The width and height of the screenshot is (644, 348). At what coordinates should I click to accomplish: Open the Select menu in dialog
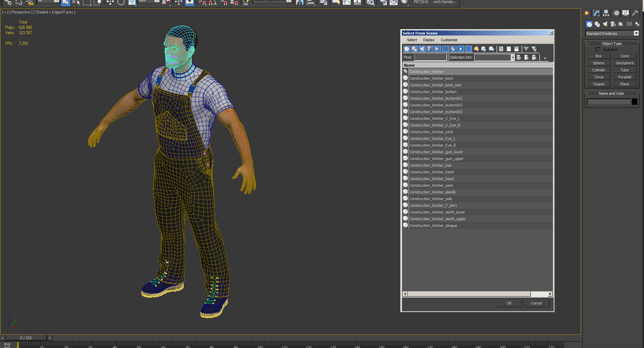(412, 40)
